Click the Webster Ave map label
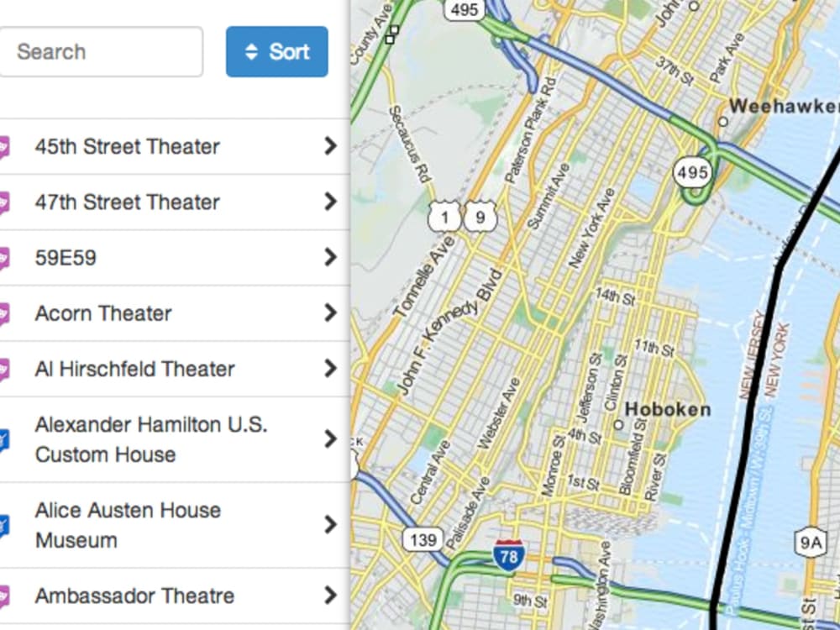Viewport: 840px width, 630px height. [x=499, y=413]
